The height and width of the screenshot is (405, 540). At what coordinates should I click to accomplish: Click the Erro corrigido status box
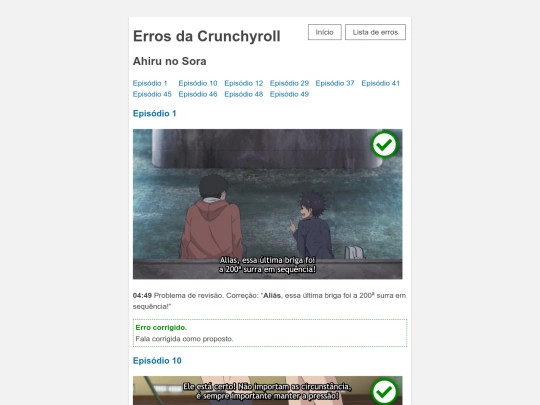tap(270, 333)
